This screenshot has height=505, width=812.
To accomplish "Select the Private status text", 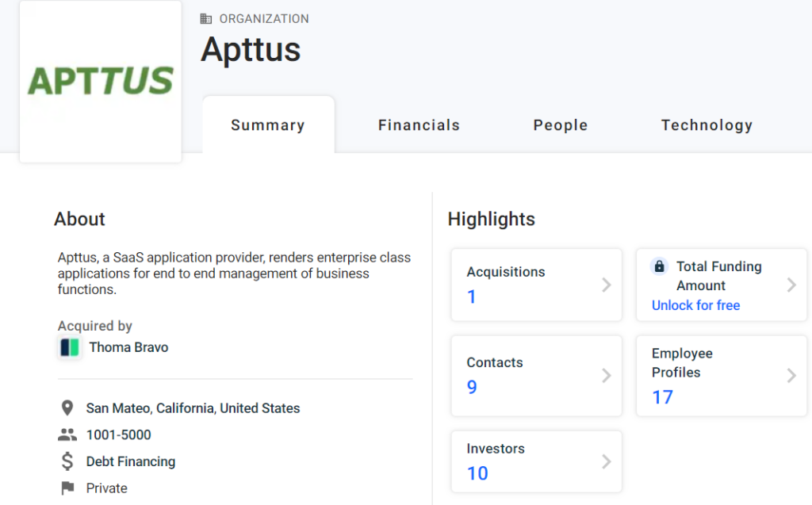I will [107, 488].
